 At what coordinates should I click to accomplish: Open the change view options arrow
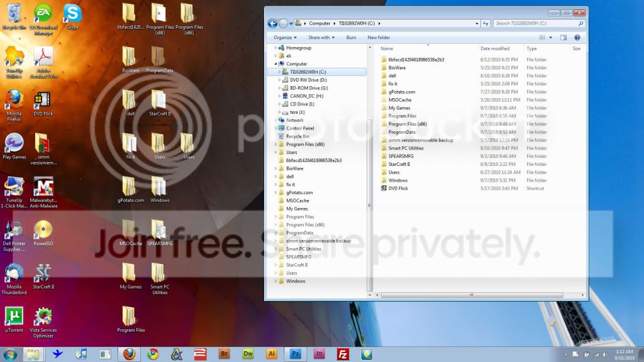coord(551,37)
